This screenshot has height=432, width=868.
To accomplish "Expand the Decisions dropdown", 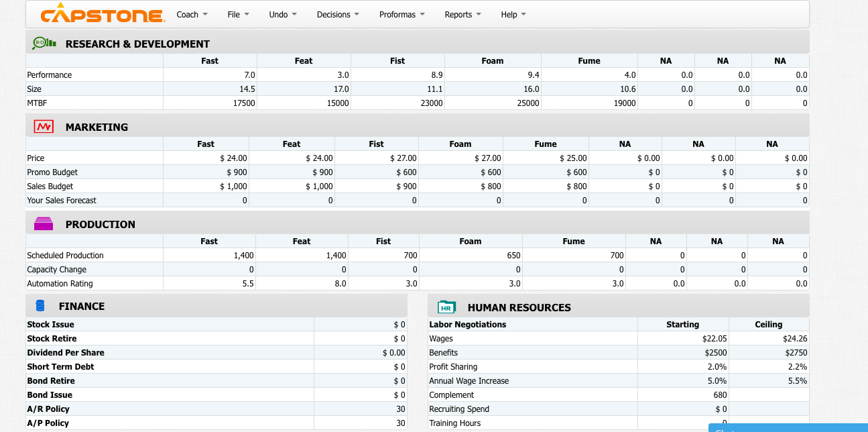I will coord(338,14).
